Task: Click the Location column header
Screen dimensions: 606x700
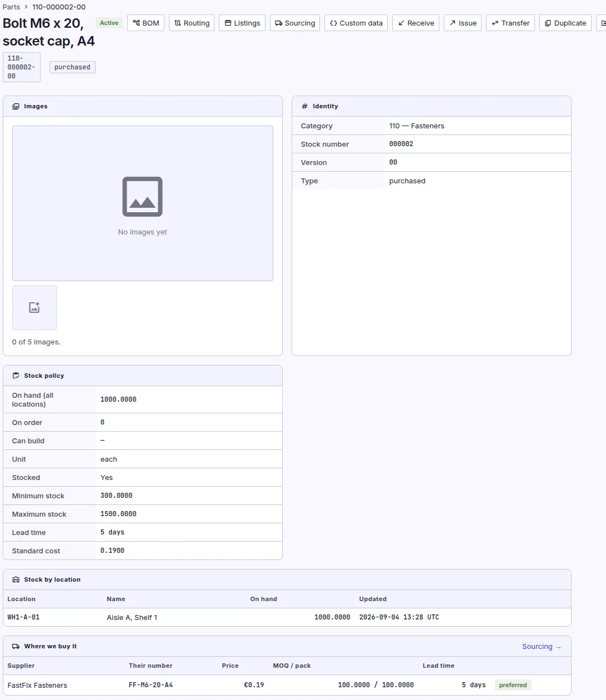Action: click(x=22, y=599)
